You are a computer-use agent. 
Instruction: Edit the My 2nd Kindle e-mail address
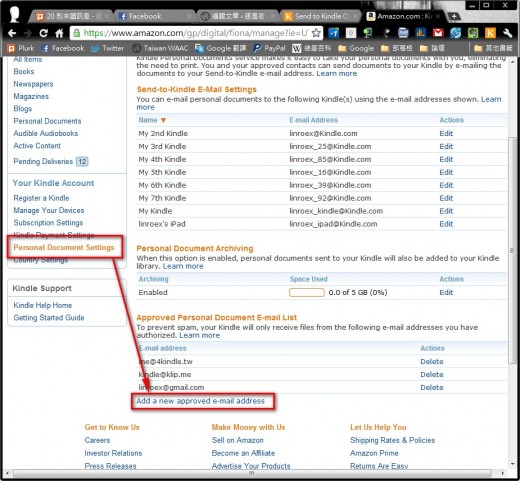point(446,133)
